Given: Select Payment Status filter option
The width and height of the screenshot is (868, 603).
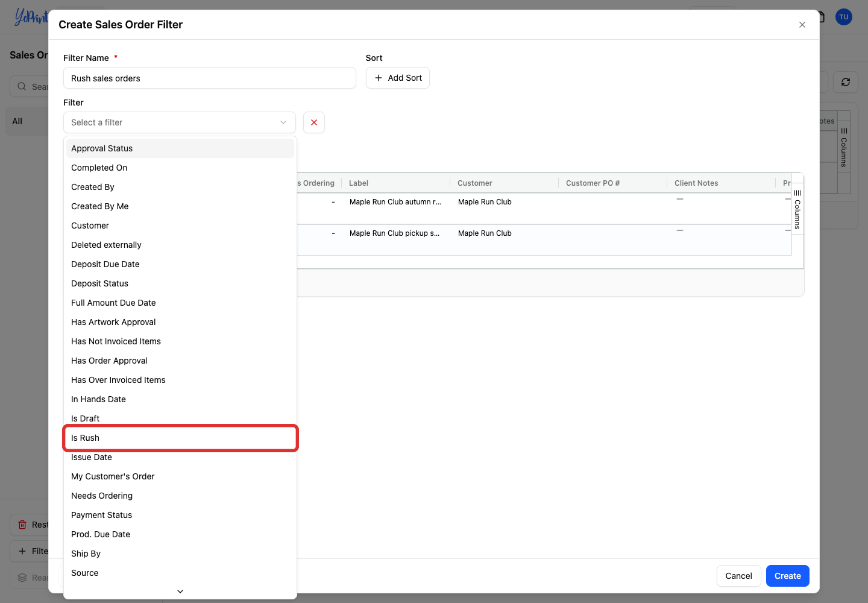Looking at the screenshot, I should (x=180, y=515).
